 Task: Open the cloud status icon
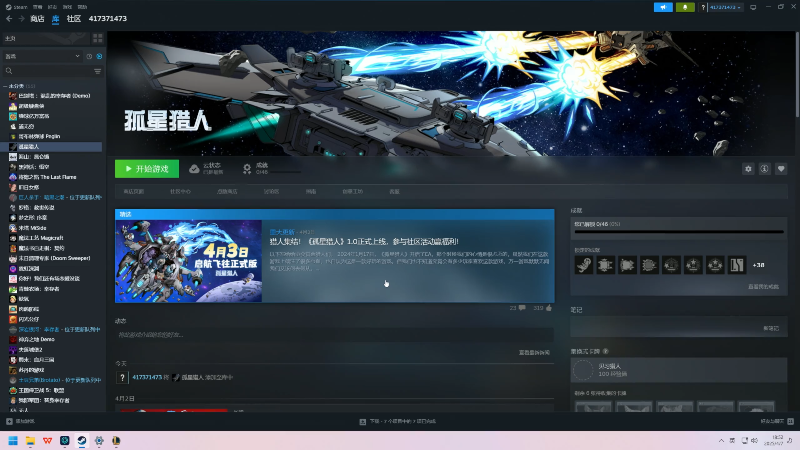click(x=194, y=169)
